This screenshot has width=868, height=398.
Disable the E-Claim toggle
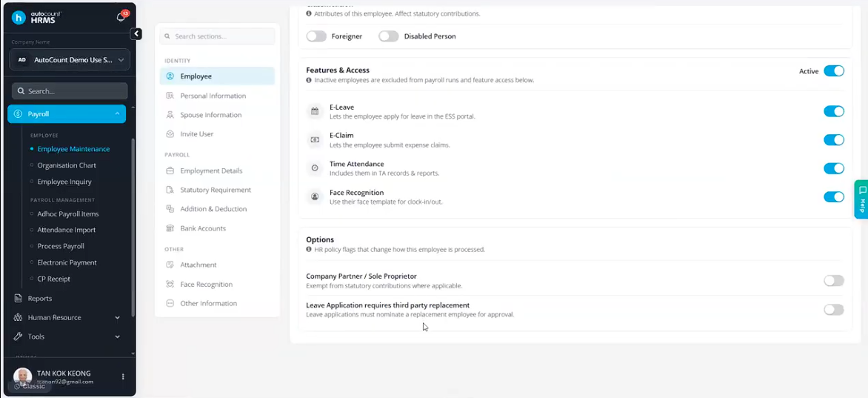click(x=834, y=139)
